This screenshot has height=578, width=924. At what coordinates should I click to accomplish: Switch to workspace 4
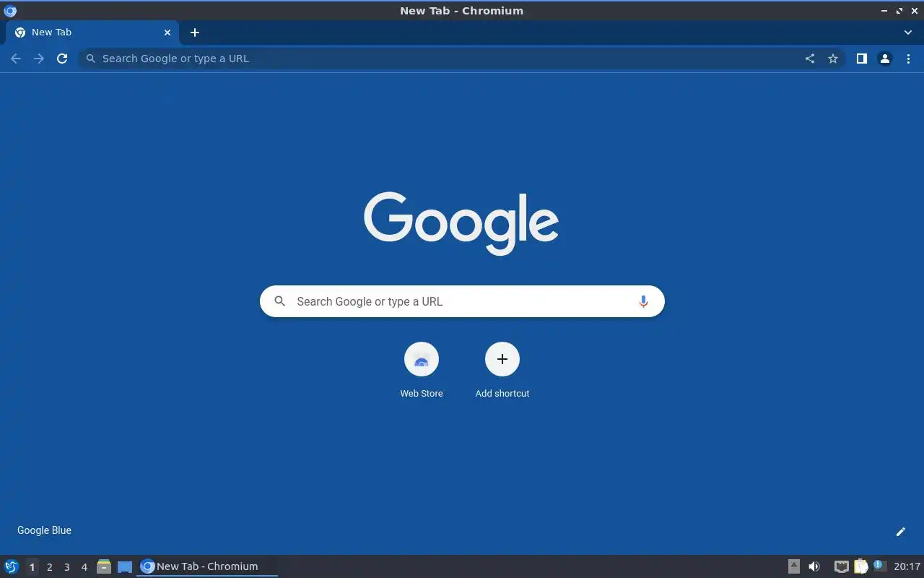[84, 567]
